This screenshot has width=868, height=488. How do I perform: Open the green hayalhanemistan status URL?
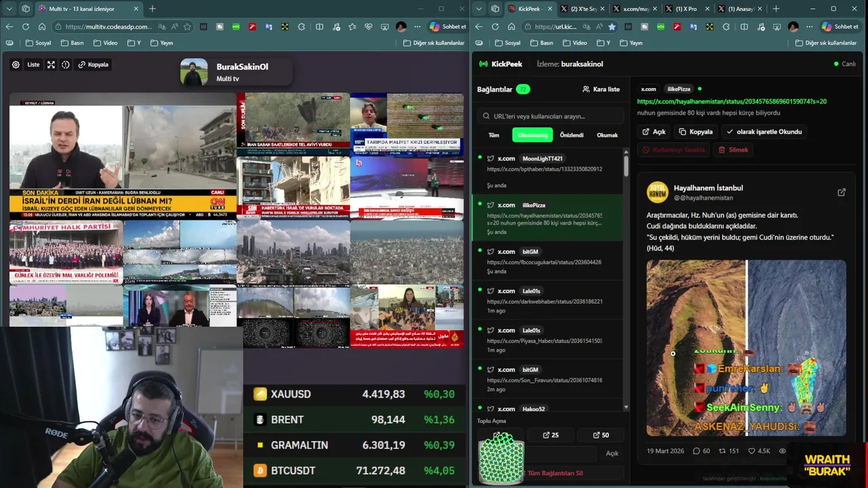(x=732, y=101)
